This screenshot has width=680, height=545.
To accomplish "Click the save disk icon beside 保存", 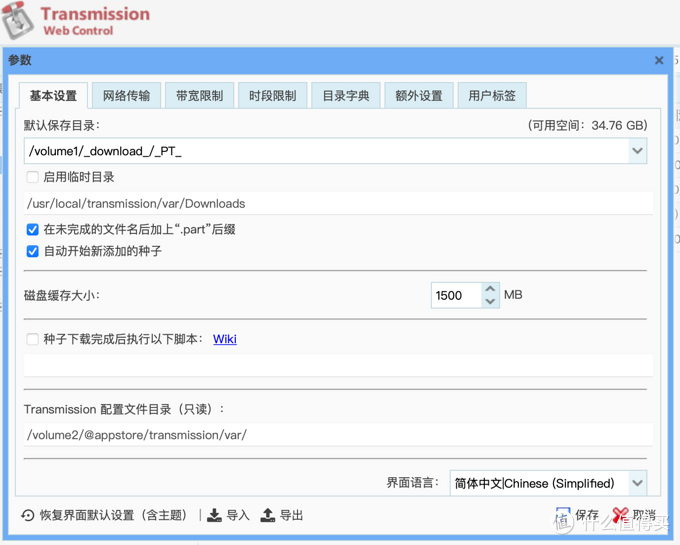I will pyautogui.click(x=563, y=515).
